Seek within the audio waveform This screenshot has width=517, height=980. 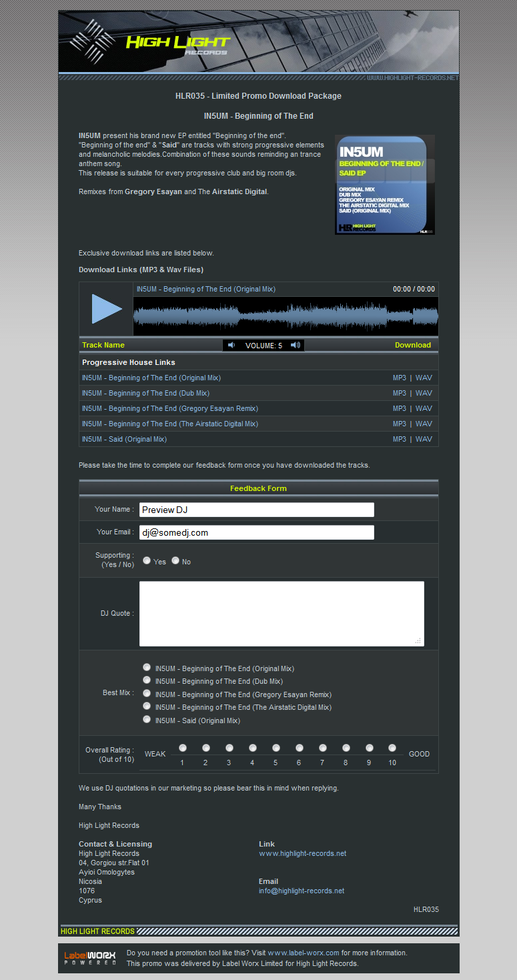click(286, 316)
